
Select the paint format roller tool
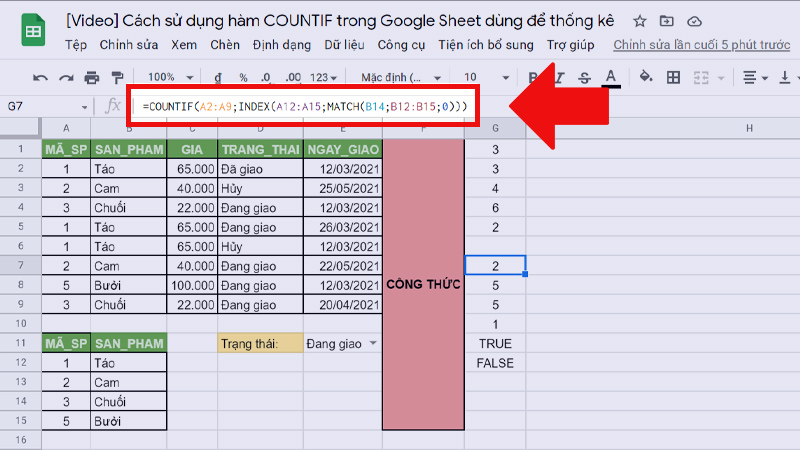click(x=117, y=77)
